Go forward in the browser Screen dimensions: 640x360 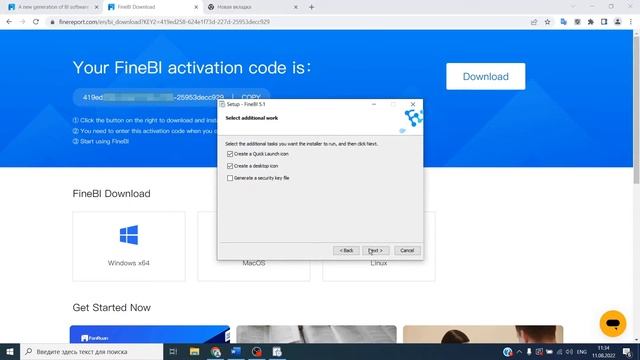pyautogui.click(x=22, y=22)
